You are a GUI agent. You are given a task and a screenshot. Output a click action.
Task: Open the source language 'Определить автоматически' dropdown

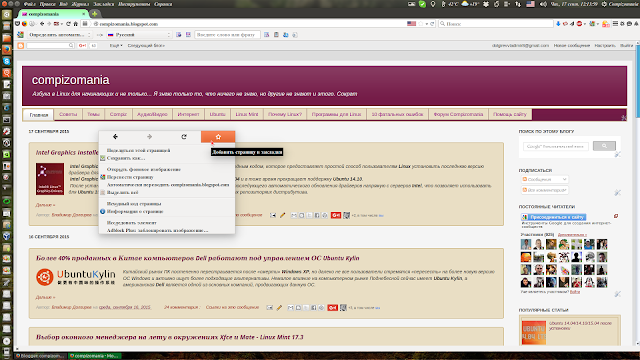[x=60, y=35]
